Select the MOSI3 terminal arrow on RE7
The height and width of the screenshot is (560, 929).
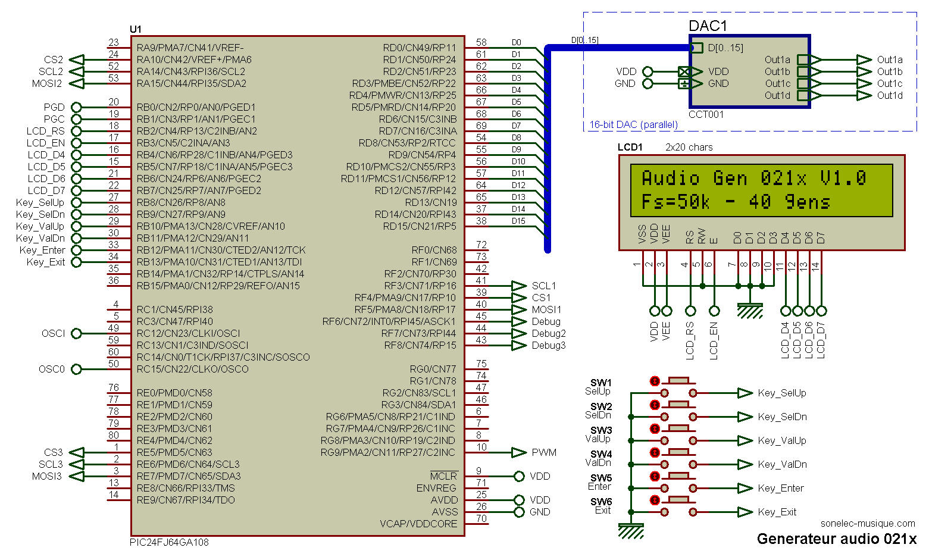(x=76, y=476)
